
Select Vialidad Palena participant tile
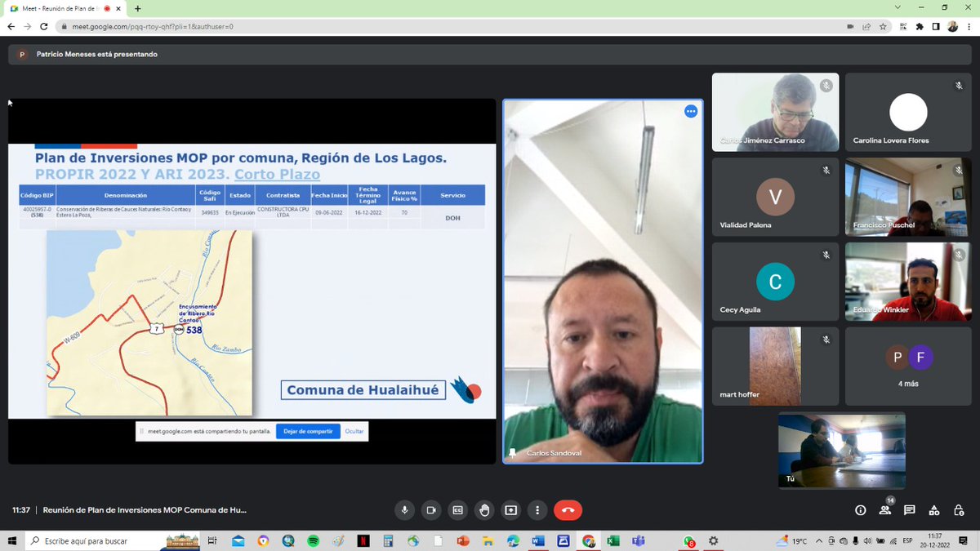coord(775,197)
